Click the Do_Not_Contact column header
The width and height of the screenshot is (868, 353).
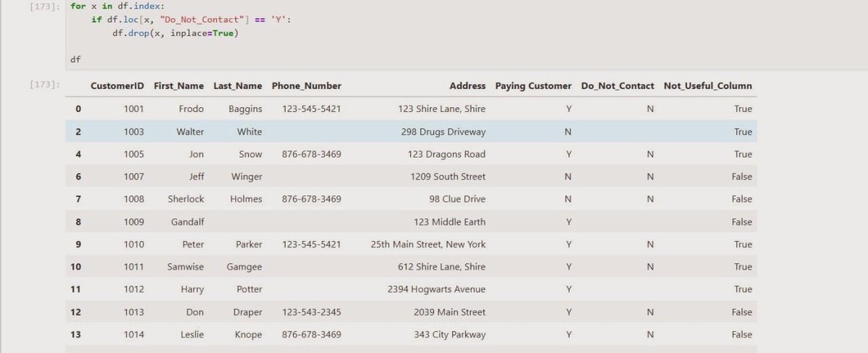click(x=618, y=86)
